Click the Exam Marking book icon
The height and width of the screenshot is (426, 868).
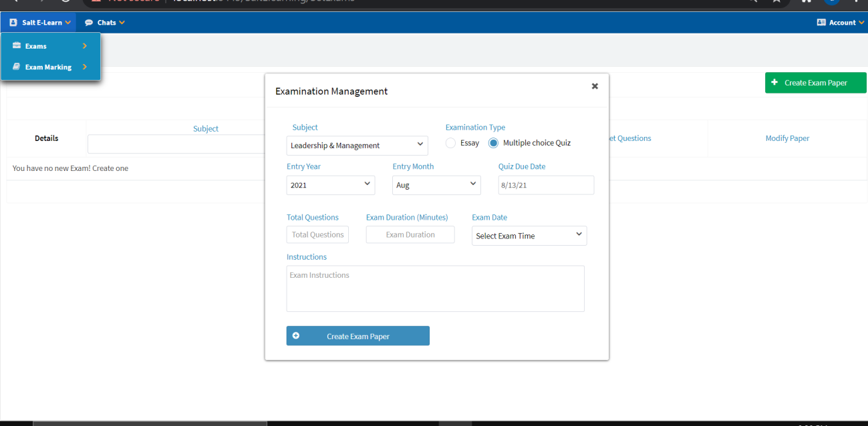[x=17, y=67]
